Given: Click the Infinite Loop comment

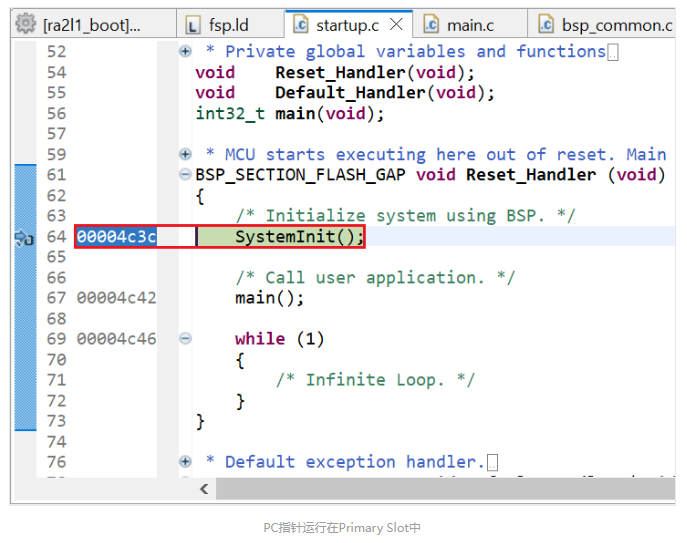Looking at the screenshot, I should coord(375,380).
